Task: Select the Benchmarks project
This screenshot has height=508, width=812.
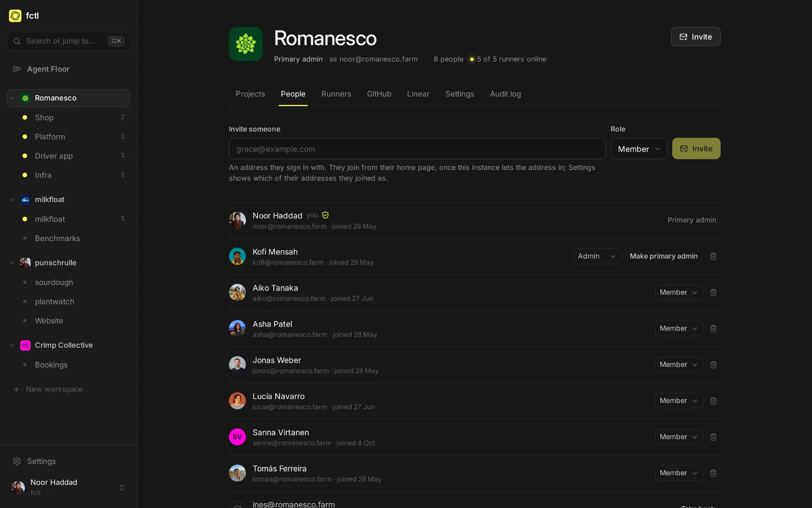Action: tap(68, 238)
